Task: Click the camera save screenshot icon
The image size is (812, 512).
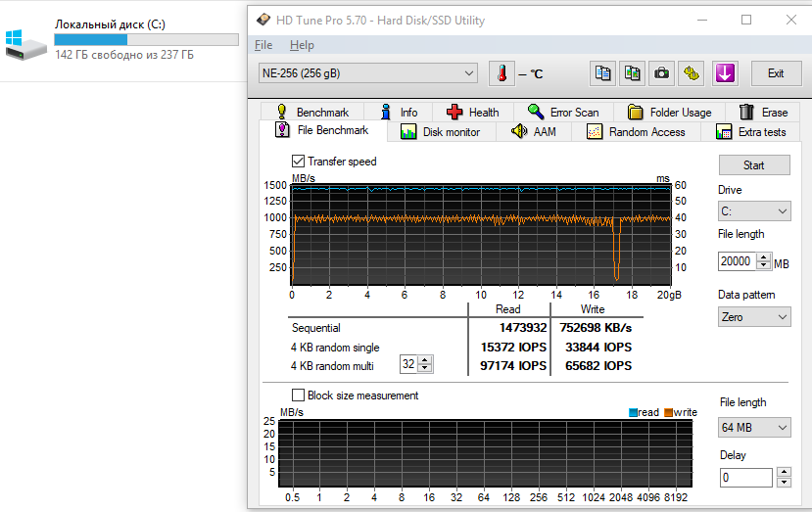Action: pos(661,73)
